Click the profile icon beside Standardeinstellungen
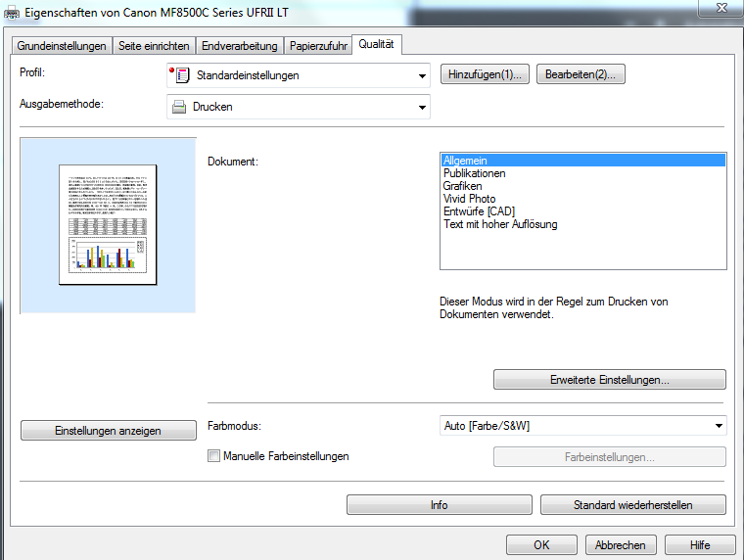Image resolution: width=744 pixels, height=560 pixels. (180, 75)
